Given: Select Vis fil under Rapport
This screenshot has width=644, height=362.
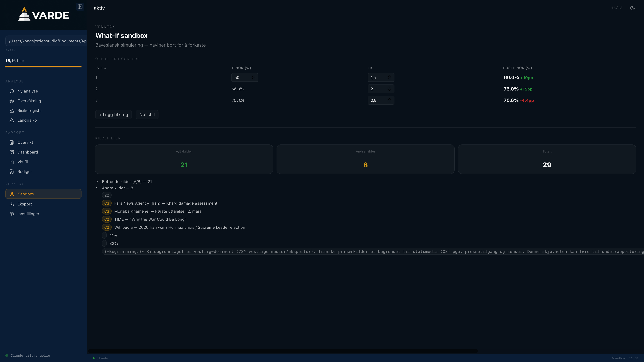Looking at the screenshot, I should 22,162.
